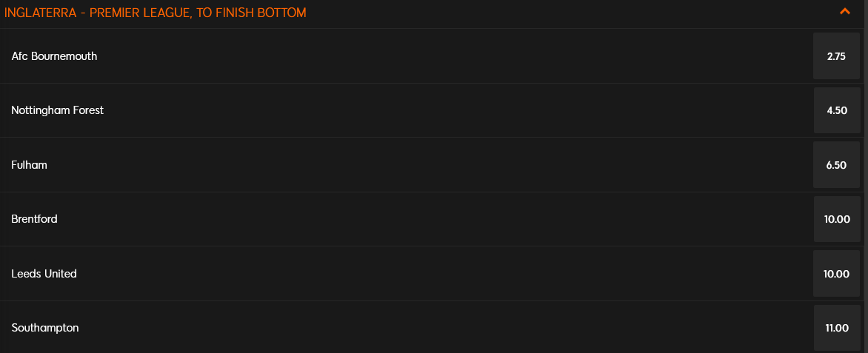Add Brentford 10.00 selection to betslip
The width and height of the screenshot is (868, 353).
tap(836, 219)
